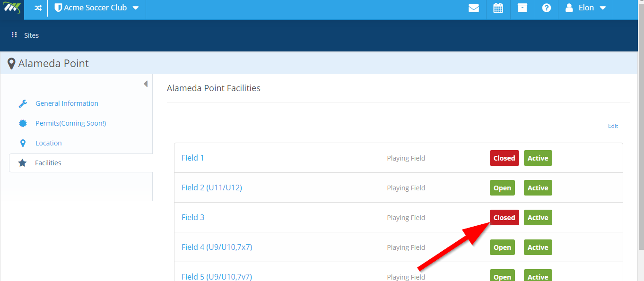Toggle the Open status for Field 4
Image resolution: width=644 pixels, height=281 pixels.
(x=502, y=247)
